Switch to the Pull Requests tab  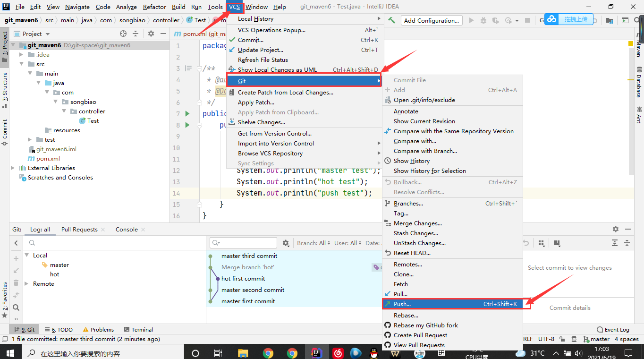[x=79, y=230]
